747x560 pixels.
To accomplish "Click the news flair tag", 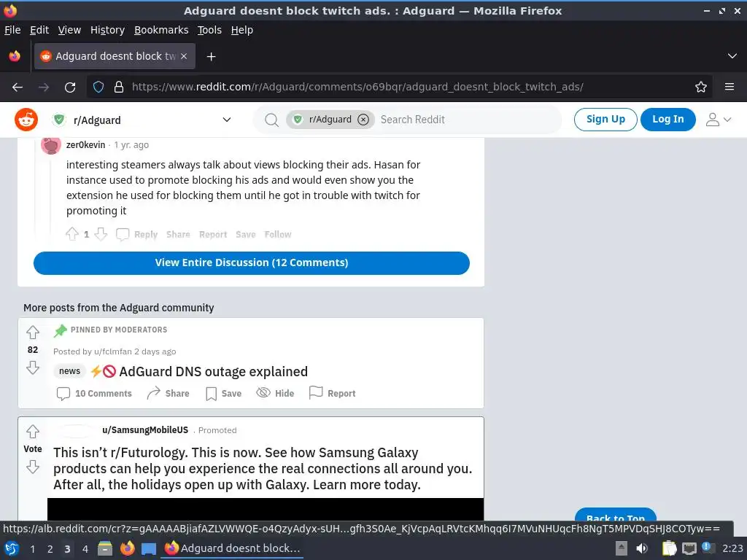I will [69, 371].
